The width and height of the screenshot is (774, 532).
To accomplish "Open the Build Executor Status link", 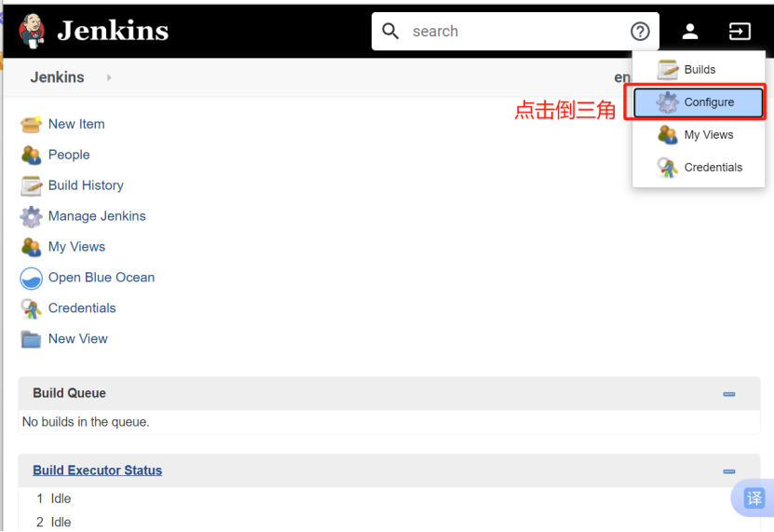I will tap(97, 471).
